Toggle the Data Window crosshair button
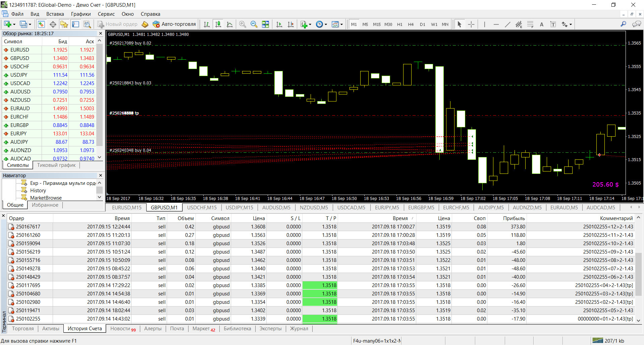Screen dimensions: 644x345 53,24
